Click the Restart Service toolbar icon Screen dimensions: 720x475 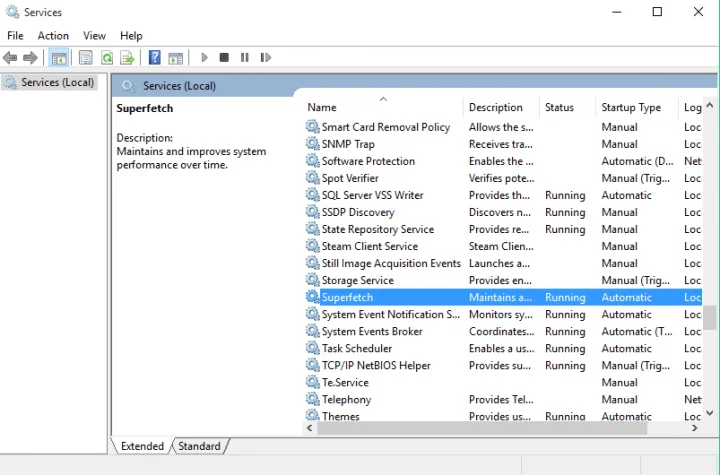click(264, 58)
